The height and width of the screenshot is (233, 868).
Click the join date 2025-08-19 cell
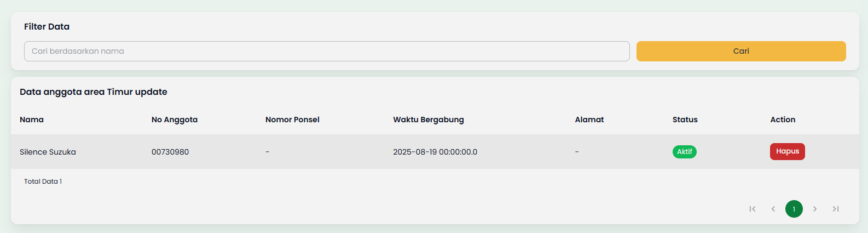tap(435, 152)
